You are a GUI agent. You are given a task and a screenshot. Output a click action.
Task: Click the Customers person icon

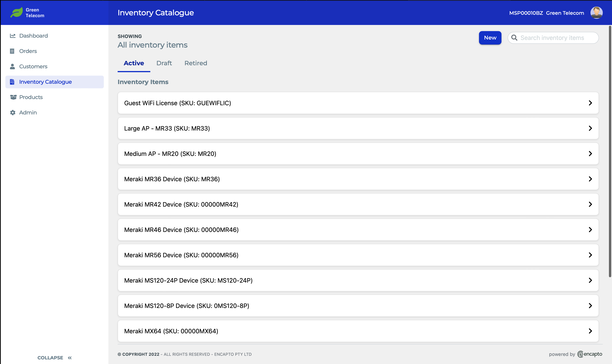pyautogui.click(x=12, y=66)
